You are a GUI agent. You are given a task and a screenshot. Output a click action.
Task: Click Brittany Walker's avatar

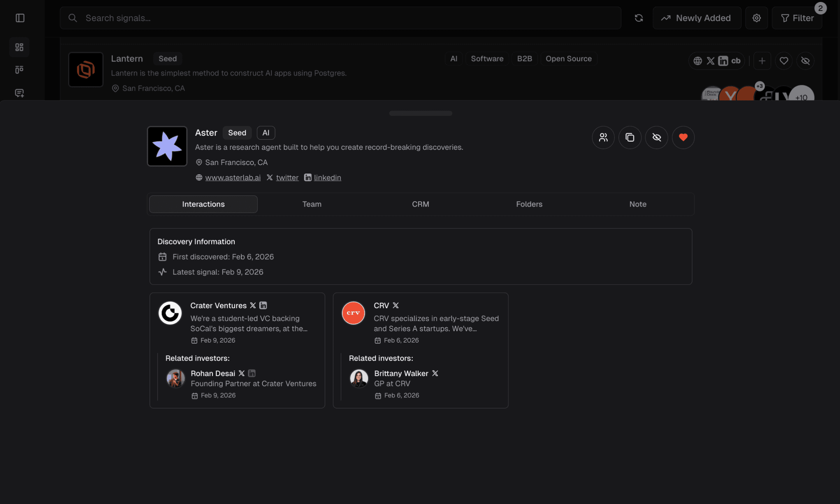pos(359,378)
